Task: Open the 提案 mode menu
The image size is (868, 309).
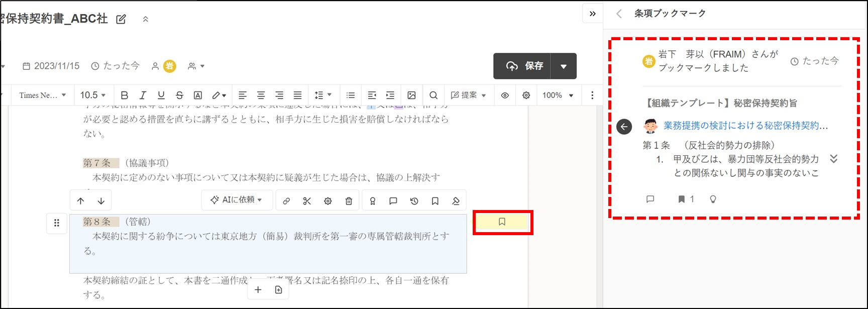Action: 468,95
